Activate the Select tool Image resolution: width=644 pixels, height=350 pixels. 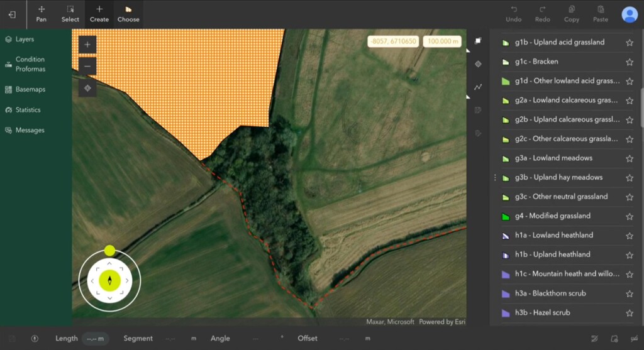pos(70,14)
